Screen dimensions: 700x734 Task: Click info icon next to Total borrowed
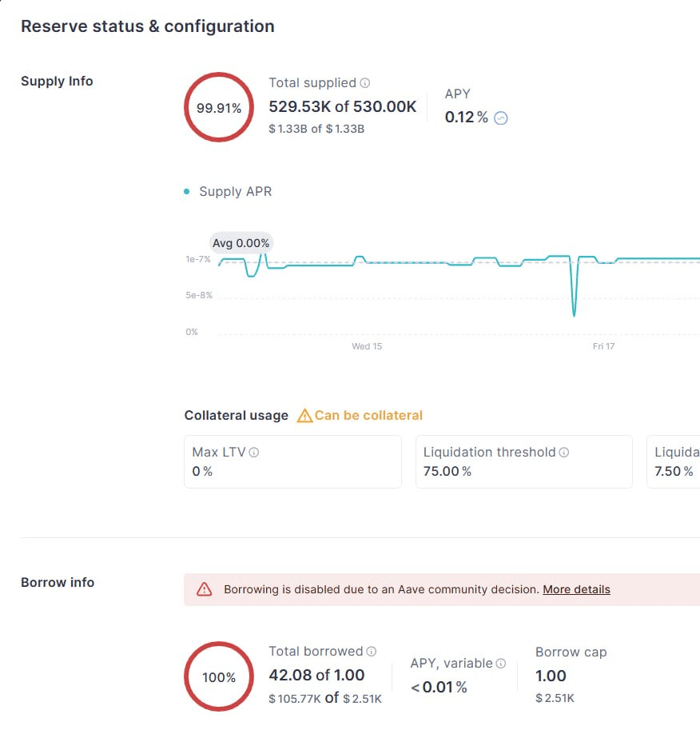click(x=372, y=652)
